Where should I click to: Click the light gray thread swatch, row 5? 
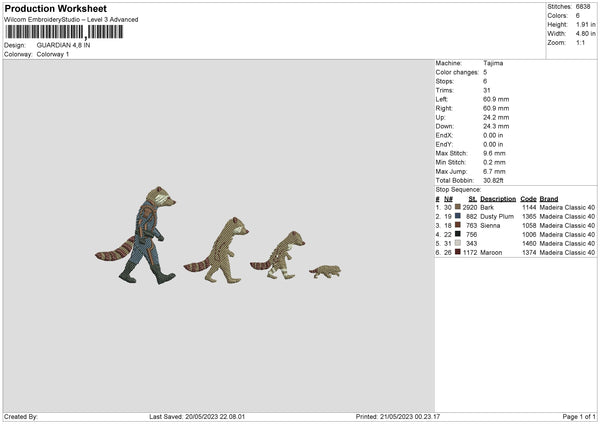458,243
